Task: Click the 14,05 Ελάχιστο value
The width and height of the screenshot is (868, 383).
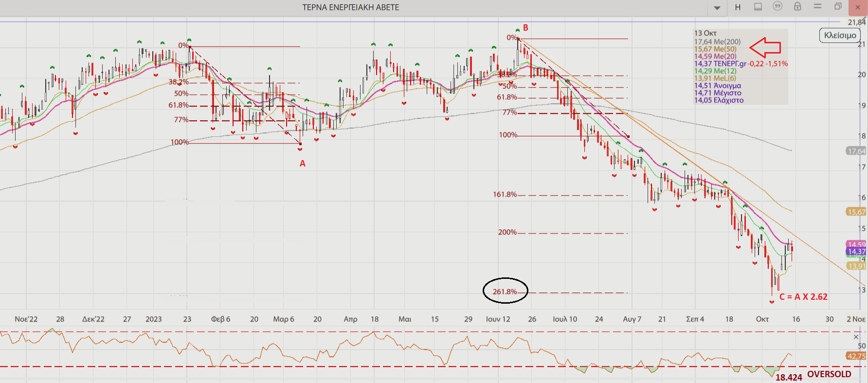Action: tap(719, 100)
